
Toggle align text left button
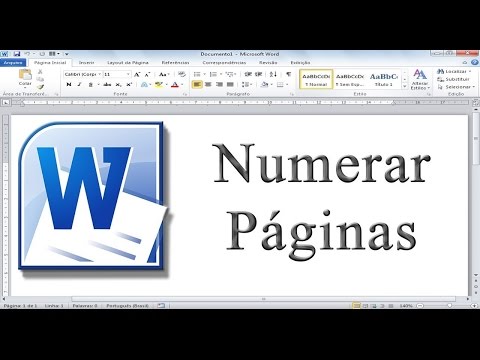click(197, 85)
